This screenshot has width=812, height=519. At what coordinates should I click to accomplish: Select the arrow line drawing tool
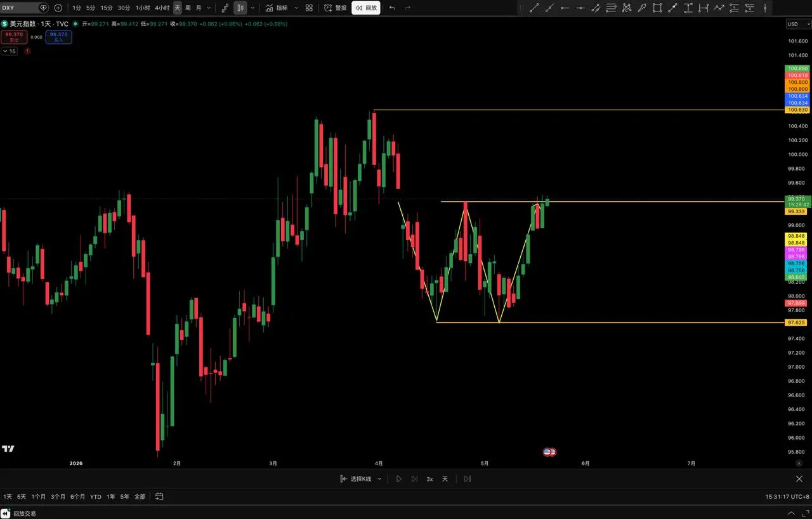[x=672, y=8]
